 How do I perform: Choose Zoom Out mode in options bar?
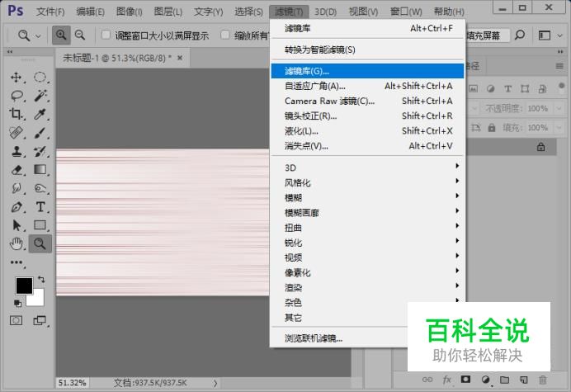coord(80,35)
